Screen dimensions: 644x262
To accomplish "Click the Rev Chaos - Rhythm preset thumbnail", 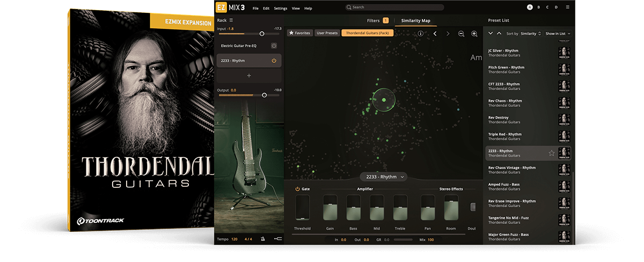I will [564, 103].
